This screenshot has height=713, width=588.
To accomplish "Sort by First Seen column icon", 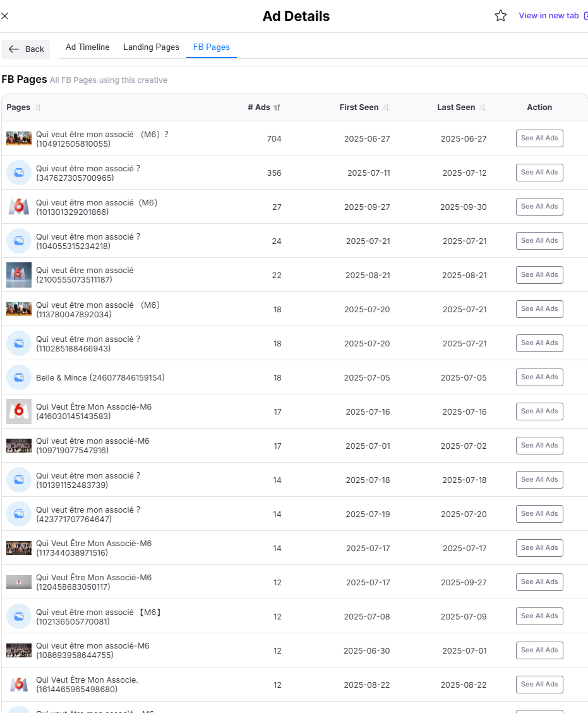I will pos(385,108).
